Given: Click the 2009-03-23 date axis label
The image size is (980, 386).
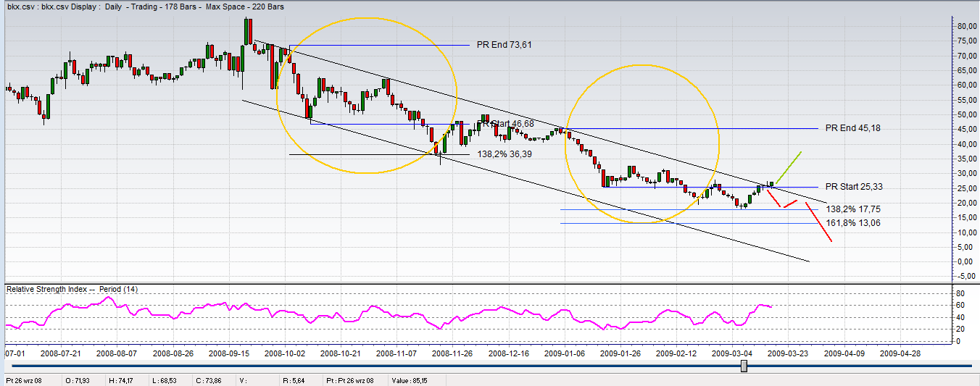Looking at the screenshot, I should [x=788, y=353].
